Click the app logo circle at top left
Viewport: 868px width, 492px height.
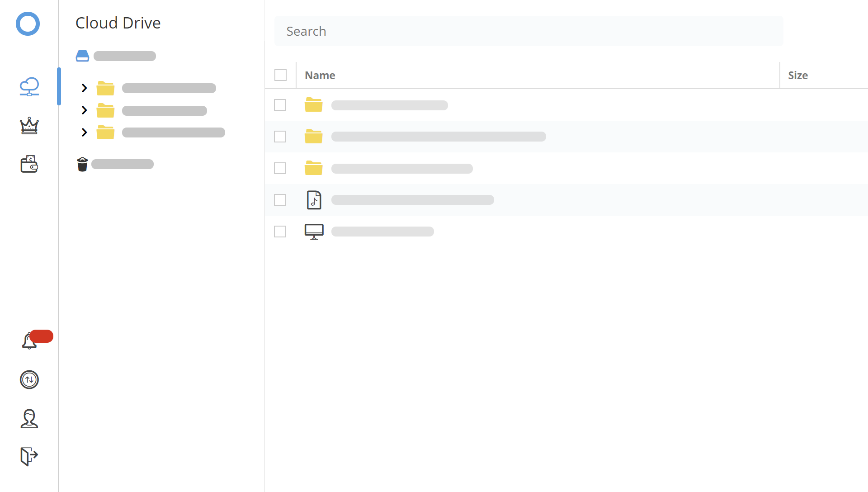(28, 24)
